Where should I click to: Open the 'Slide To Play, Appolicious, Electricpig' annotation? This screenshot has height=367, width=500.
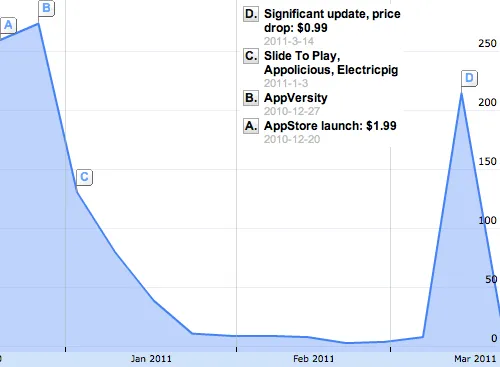tap(331, 63)
